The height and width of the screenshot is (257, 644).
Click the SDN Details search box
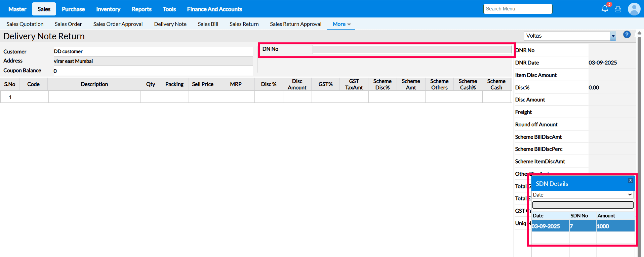tap(582, 205)
